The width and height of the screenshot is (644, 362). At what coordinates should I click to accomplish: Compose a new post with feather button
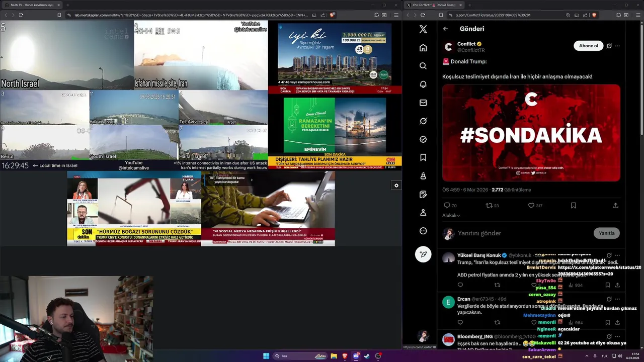(423, 254)
